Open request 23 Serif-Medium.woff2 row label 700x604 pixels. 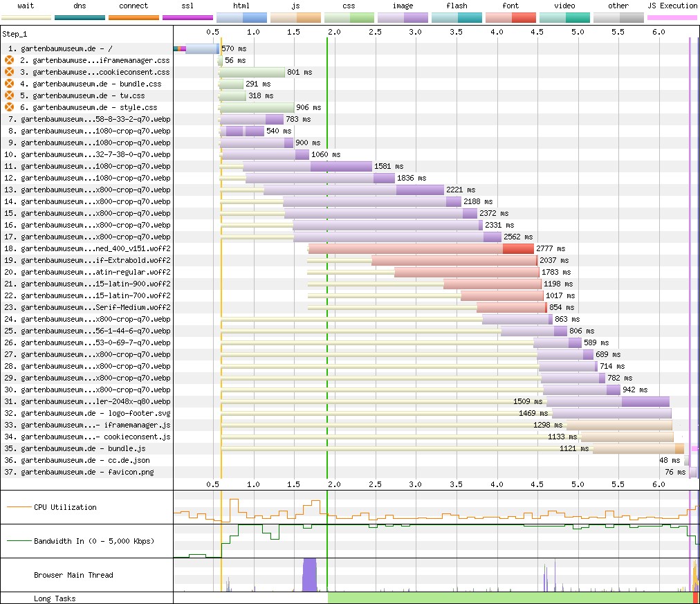(x=87, y=307)
